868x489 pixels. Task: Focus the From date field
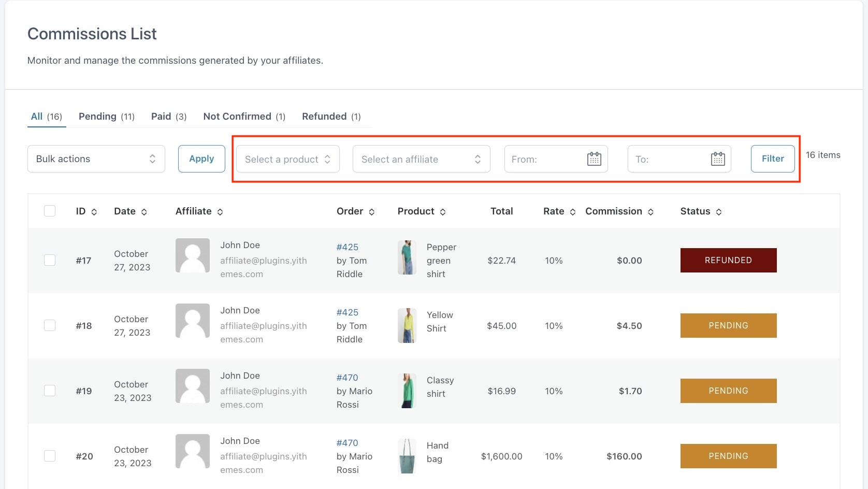click(x=556, y=159)
